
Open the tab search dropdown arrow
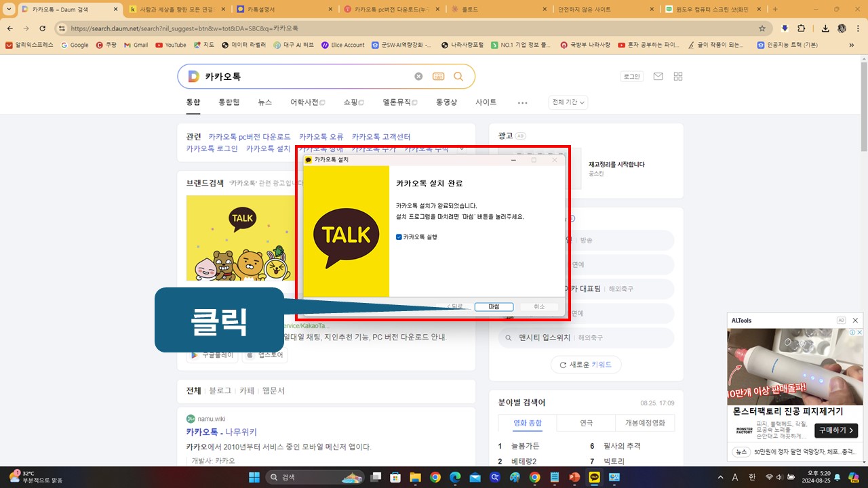coord(9,9)
